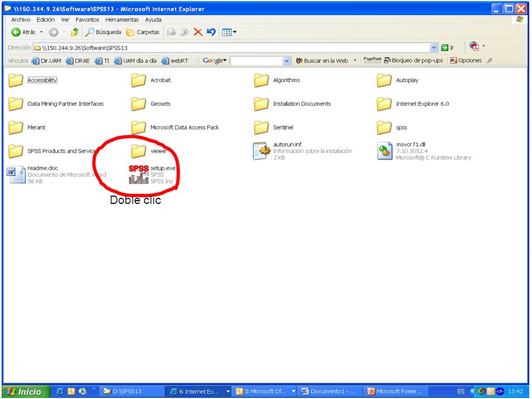Select the autorun.inf file
Image resolution: width=532 pixels, height=399 pixels.
coord(303,151)
